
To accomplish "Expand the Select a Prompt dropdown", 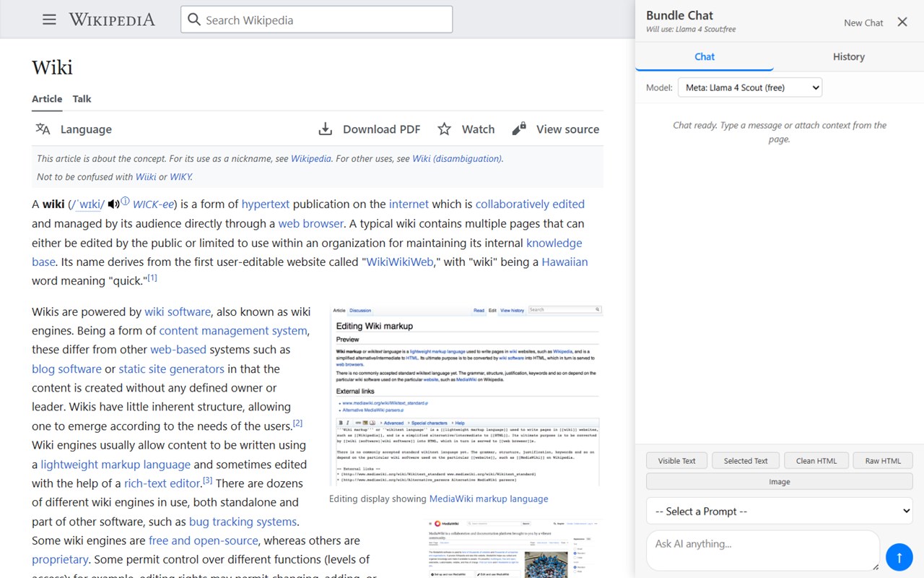I will tap(780, 511).
